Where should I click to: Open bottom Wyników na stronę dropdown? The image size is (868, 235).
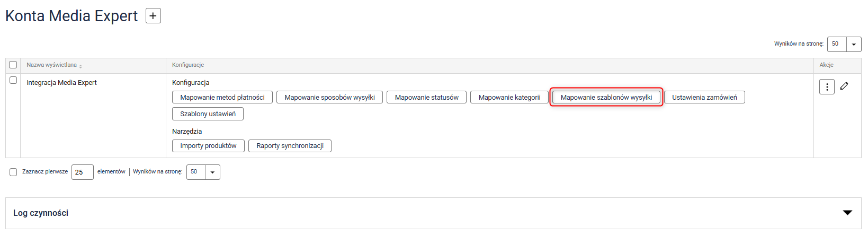[203, 172]
